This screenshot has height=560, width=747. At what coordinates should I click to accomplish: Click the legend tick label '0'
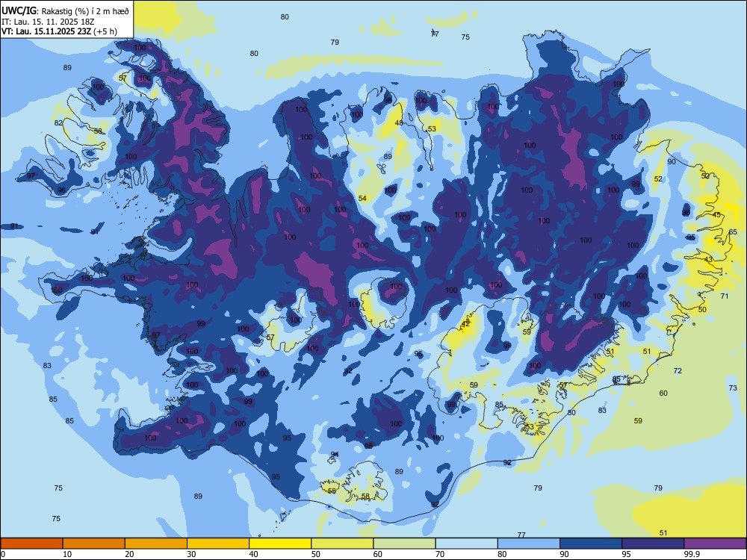(x=3, y=554)
